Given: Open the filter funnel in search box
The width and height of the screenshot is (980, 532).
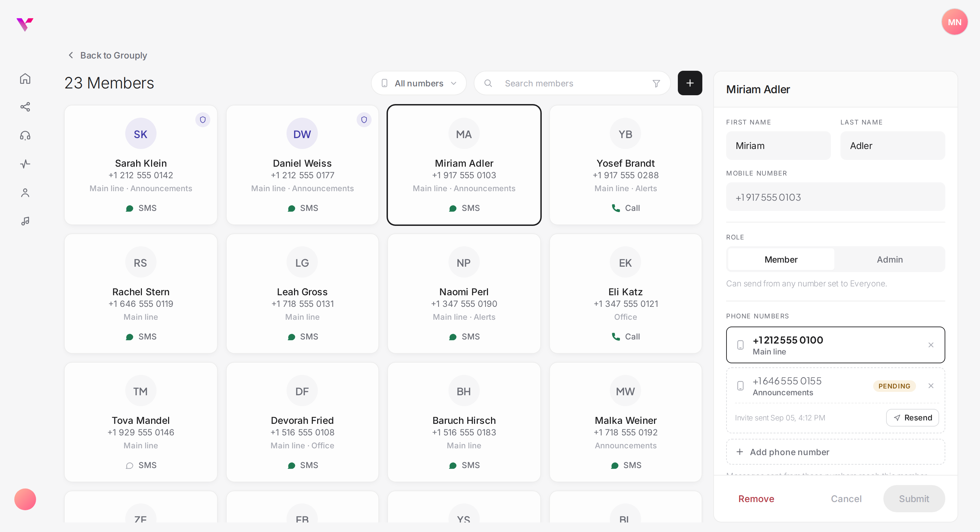Looking at the screenshot, I should point(656,83).
